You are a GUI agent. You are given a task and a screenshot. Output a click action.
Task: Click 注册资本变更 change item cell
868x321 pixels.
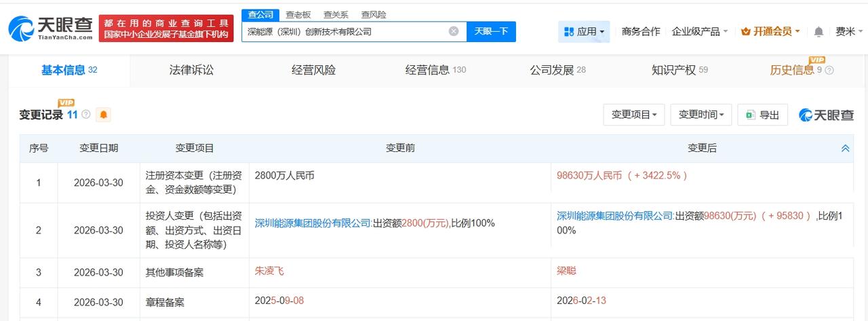point(194,182)
